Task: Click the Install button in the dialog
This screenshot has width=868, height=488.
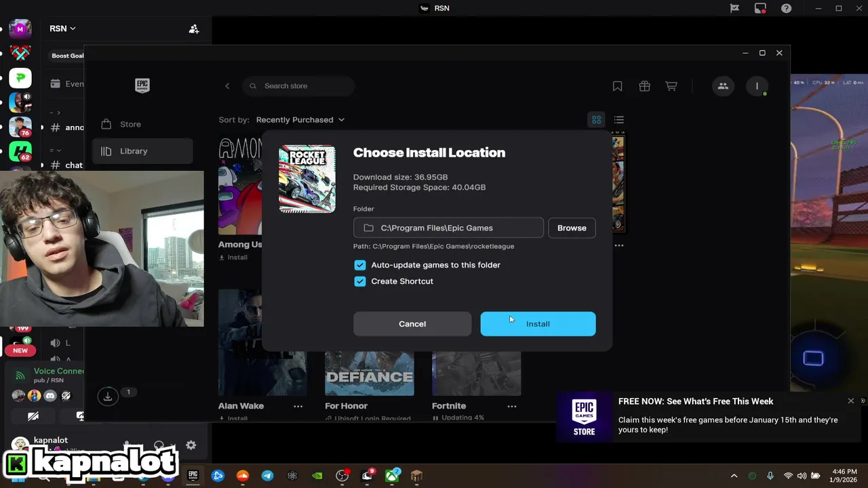Action: [538, 324]
